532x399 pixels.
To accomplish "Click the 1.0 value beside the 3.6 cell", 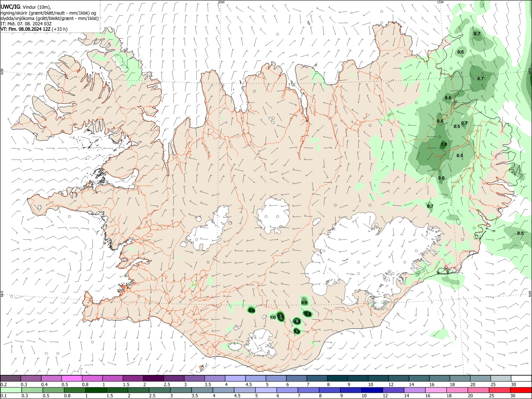I will point(273,318).
